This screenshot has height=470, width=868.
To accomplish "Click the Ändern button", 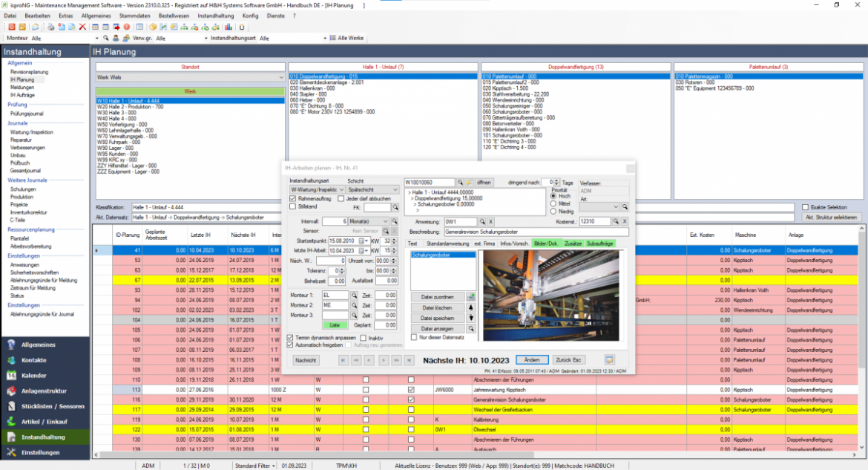I will (531, 360).
